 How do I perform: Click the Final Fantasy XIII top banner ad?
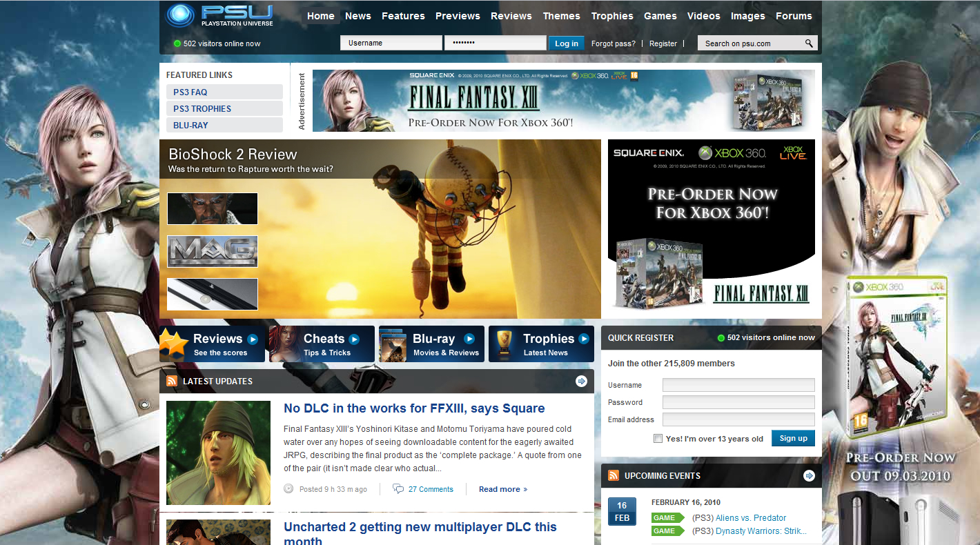pyautogui.click(x=563, y=101)
